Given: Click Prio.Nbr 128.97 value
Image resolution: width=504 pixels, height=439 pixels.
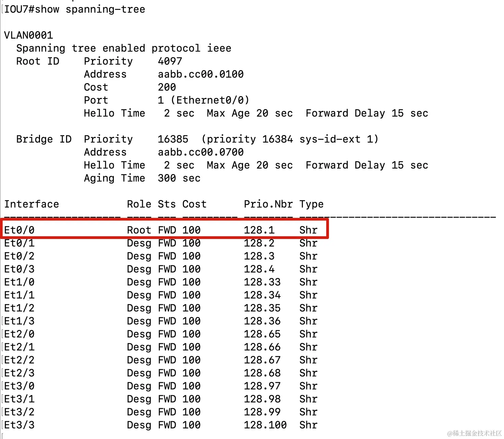Looking at the screenshot, I should pyautogui.click(x=262, y=386).
